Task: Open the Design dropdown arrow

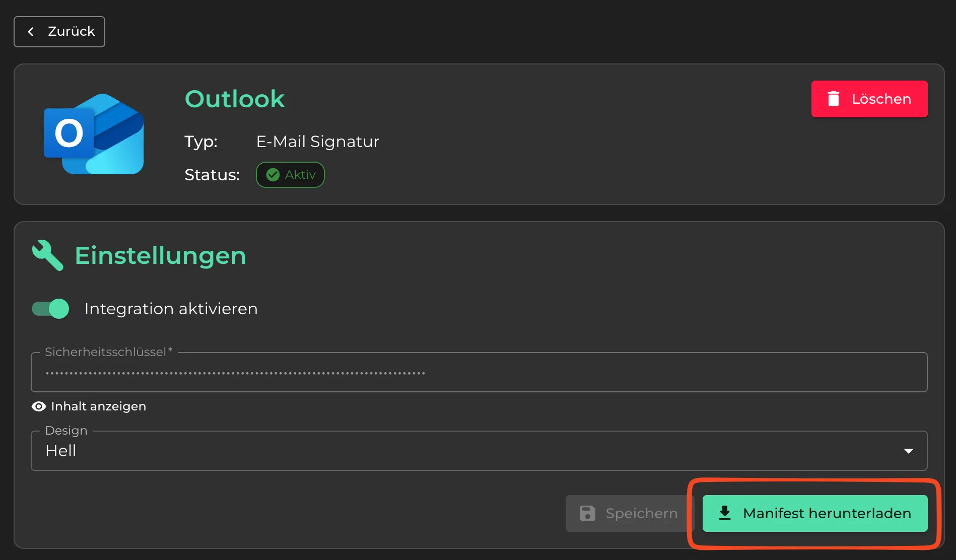Action: click(908, 451)
